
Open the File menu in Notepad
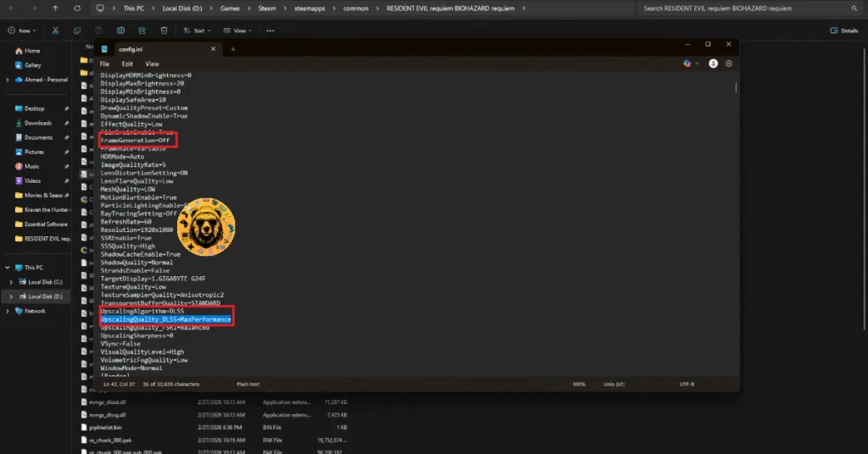105,64
